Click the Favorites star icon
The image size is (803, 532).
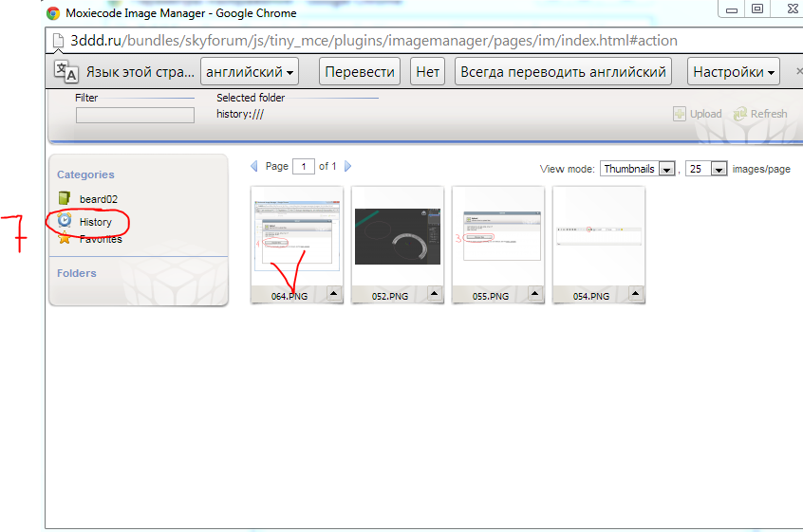click(64, 238)
